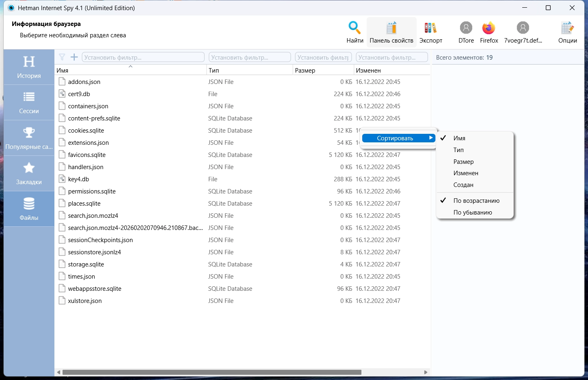Screen dimensions: 588x380
Task: Open the Bookmarks star section
Action: click(x=29, y=174)
